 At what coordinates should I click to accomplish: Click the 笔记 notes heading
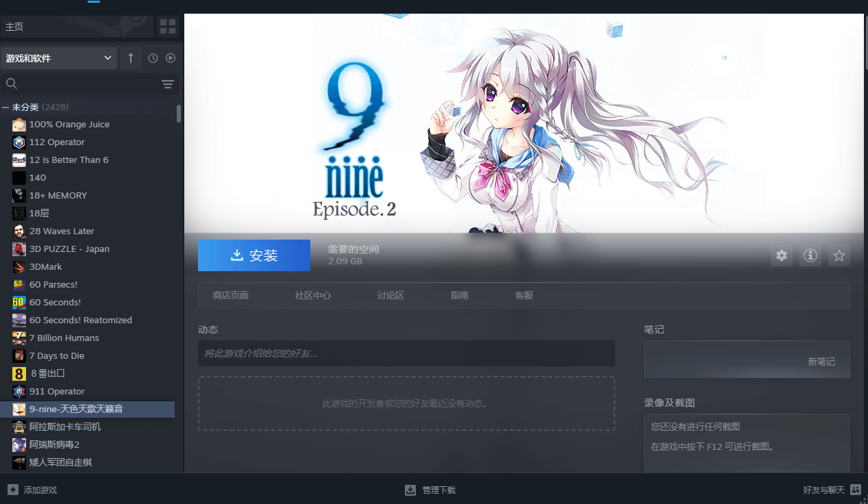[654, 330]
